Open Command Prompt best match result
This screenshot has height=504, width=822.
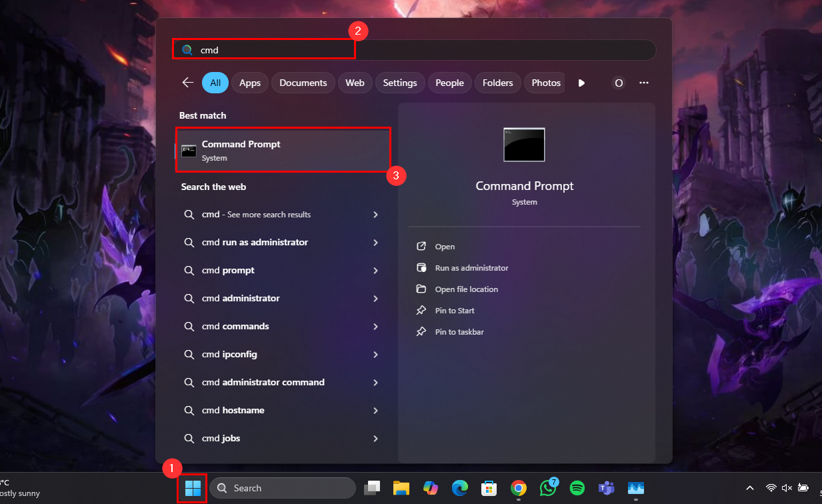283,151
